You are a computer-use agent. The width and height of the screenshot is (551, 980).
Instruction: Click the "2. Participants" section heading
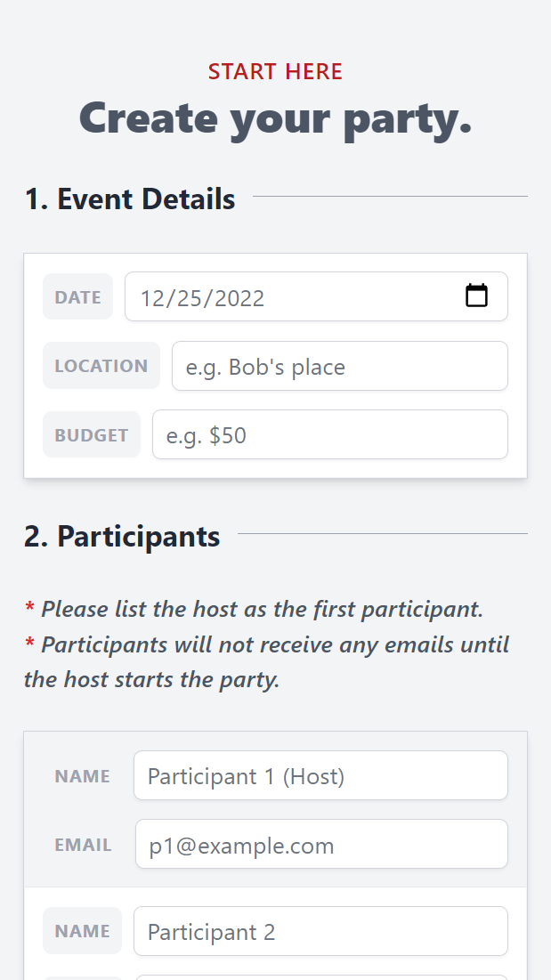(123, 536)
